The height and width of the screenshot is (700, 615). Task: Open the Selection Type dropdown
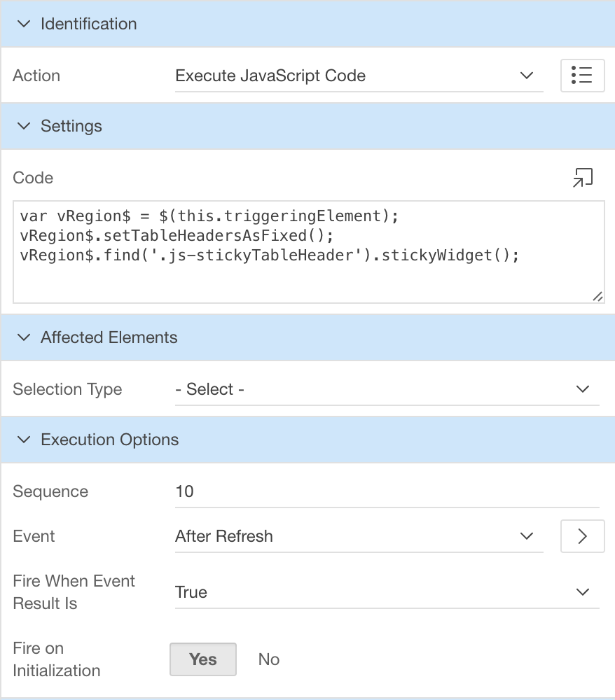350,389
